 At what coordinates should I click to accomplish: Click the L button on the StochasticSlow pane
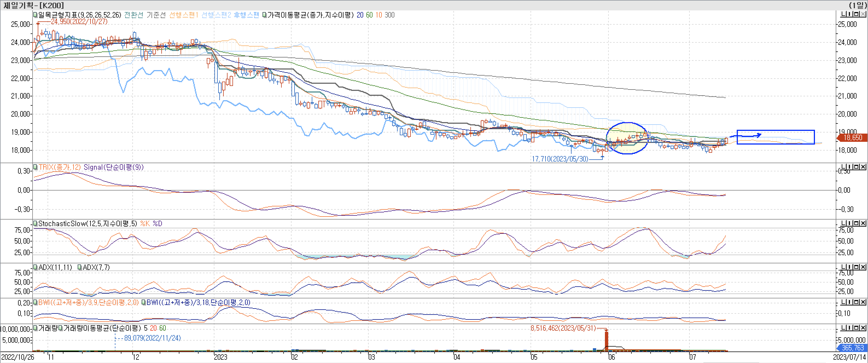(x=843, y=223)
